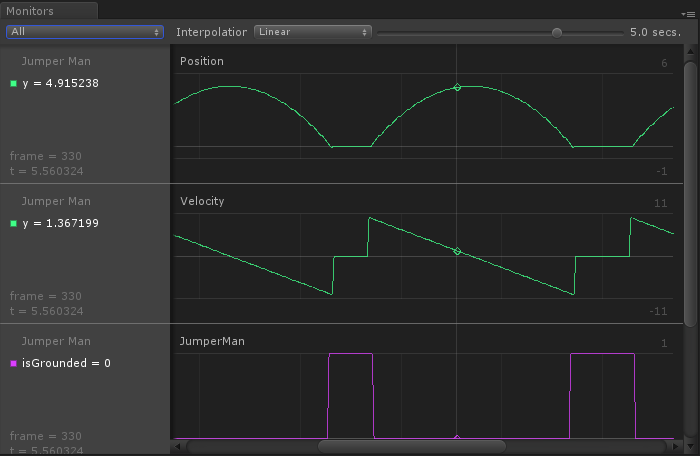Select the Velocity y = 1.367199 entry
Screen dimensions: 700x456
60,223
